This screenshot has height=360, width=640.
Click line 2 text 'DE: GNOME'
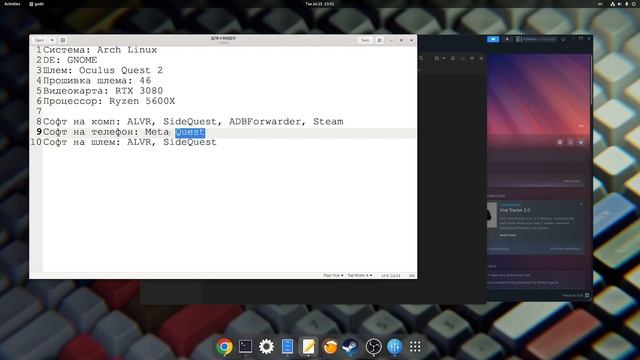coord(70,60)
